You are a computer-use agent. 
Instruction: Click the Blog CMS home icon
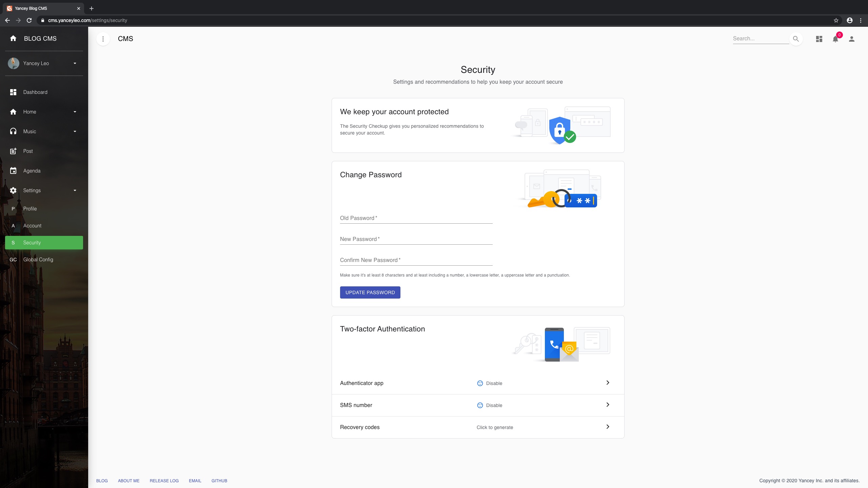point(13,39)
